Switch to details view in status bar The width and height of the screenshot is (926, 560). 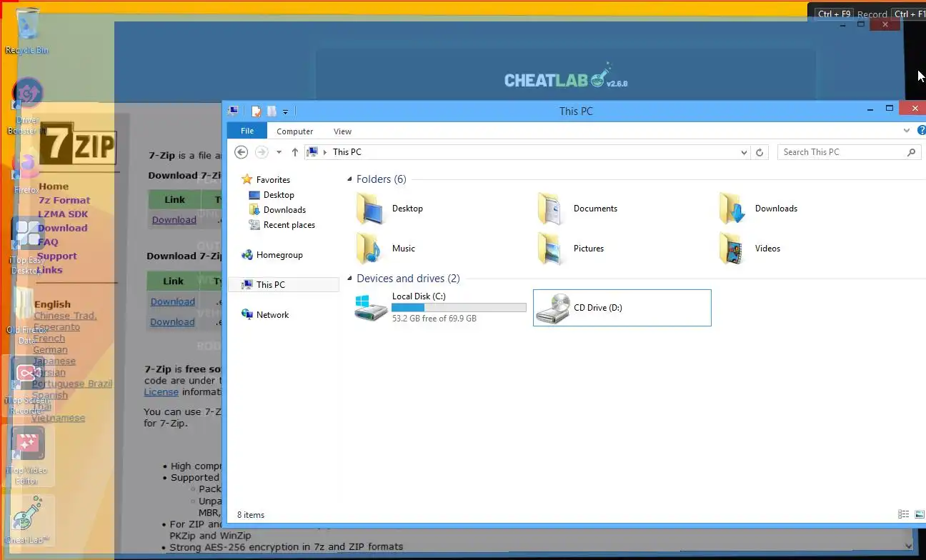[903, 514]
